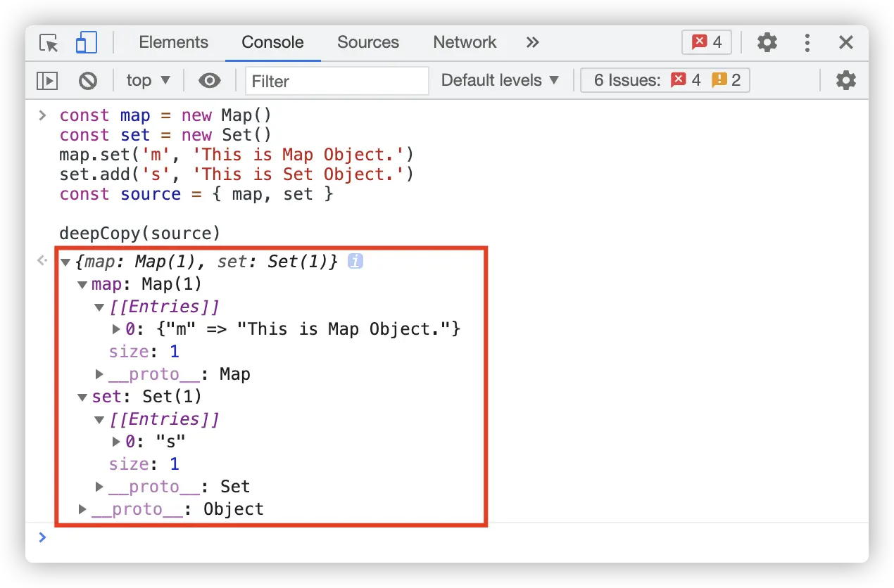Open the 6 Issues summary button

point(665,80)
